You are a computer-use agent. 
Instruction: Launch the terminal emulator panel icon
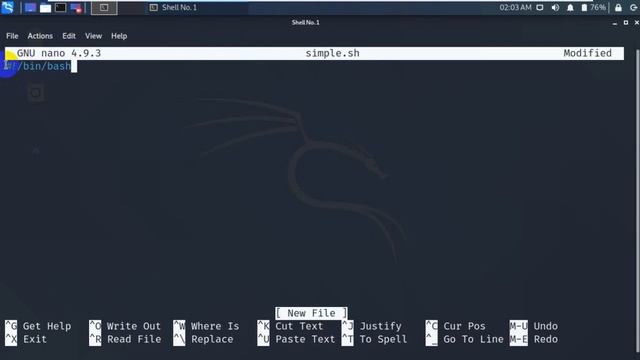(60, 8)
